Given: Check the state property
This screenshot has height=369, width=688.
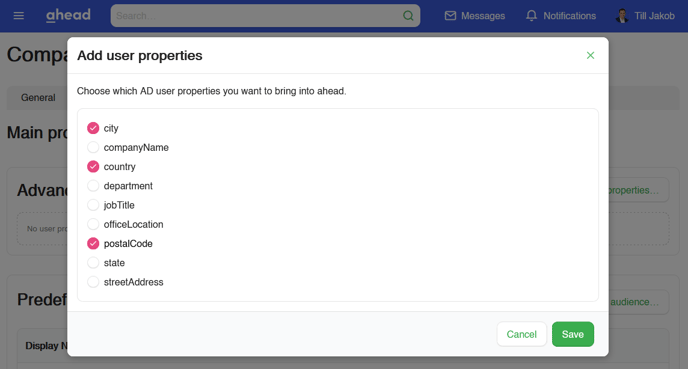Looking at the screenshot, I should (x=93, y=263).
